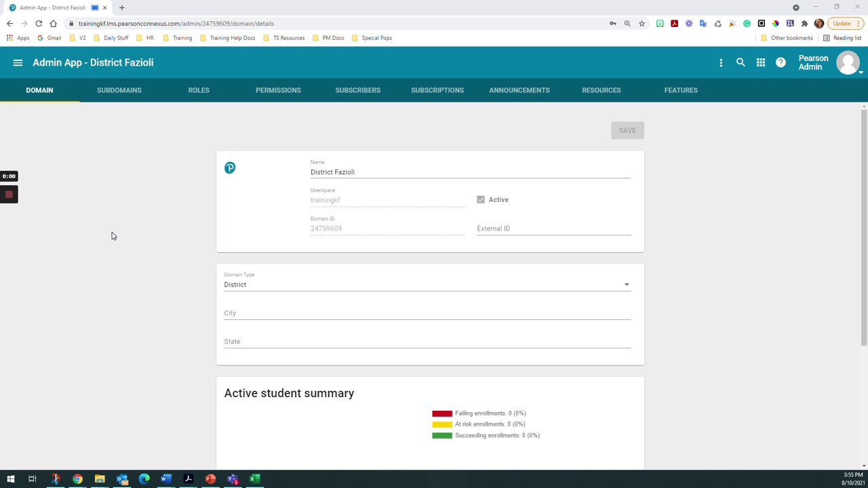Open Microsoft Teams from the taskbar
The height and width of the screenshot is (488, 868).
233,479
